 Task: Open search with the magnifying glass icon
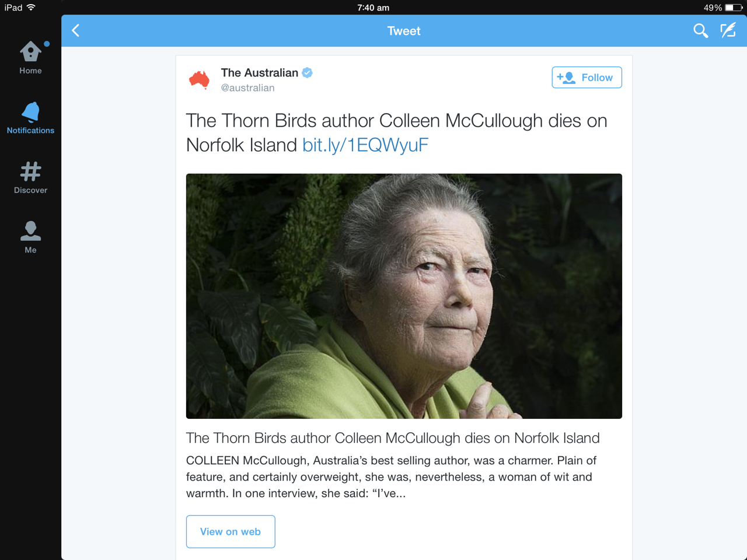click(x=700, y=30)
